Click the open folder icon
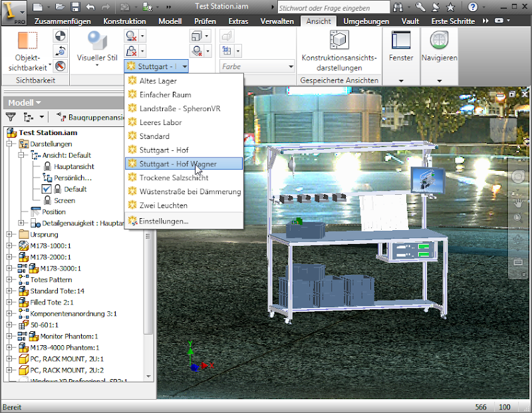This screenshot has height=413, width=532. 60,7
